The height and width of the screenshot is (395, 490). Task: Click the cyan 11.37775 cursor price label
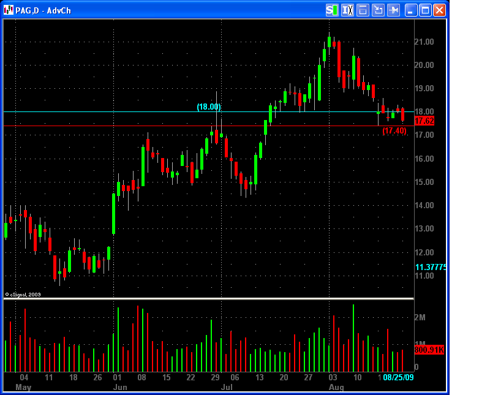pyautogui.click(x=430, y=267)
